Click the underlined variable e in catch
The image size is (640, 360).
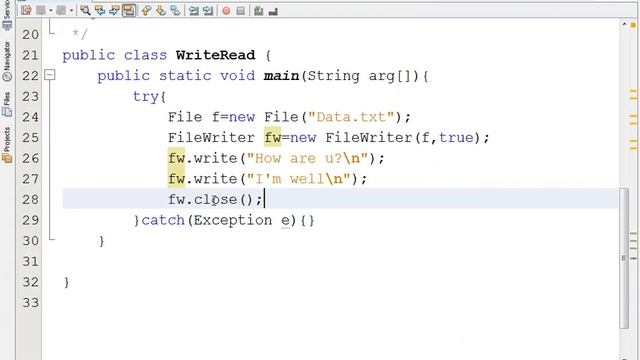(285, 221)
